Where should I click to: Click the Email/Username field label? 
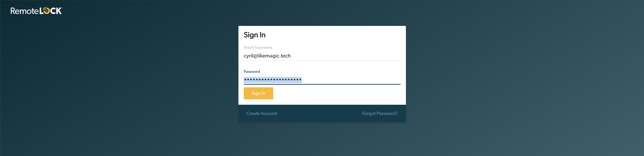click(258, 48)
